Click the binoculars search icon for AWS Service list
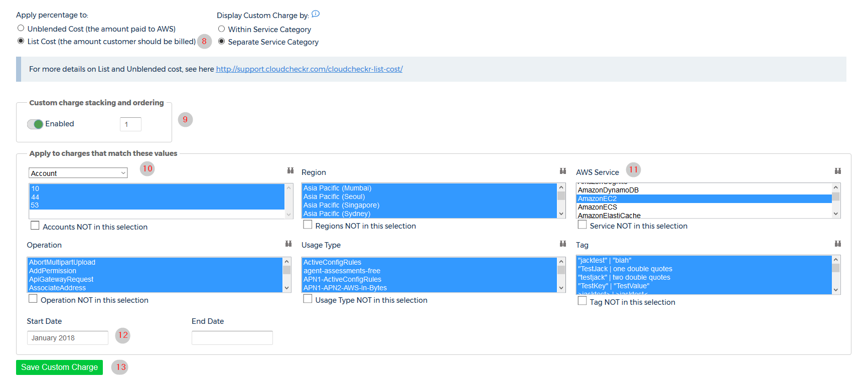This screenshot has height=392, width=868. (838, 171)
